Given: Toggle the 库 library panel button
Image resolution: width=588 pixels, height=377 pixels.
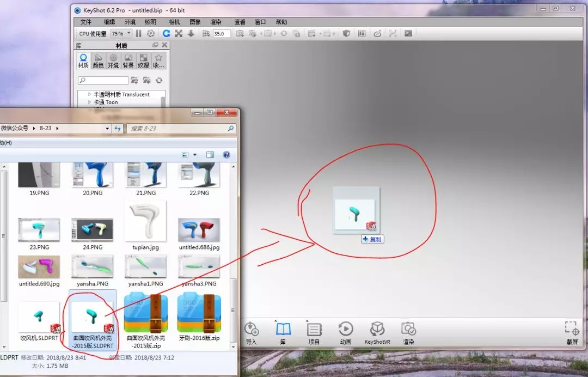Looking at the screenshot, I should coord(283,333).
